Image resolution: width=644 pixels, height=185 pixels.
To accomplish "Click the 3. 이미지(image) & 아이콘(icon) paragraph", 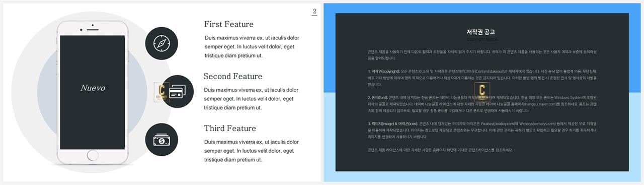I will pos(482,130).
